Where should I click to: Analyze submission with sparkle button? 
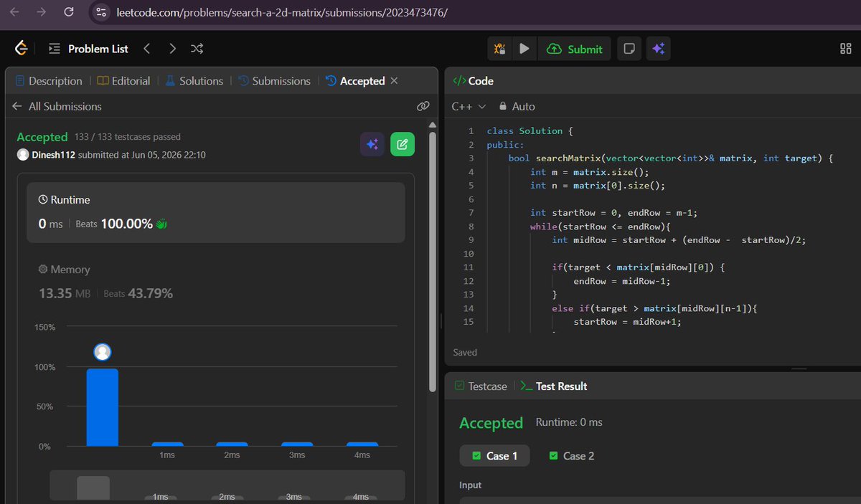point(372,144)
